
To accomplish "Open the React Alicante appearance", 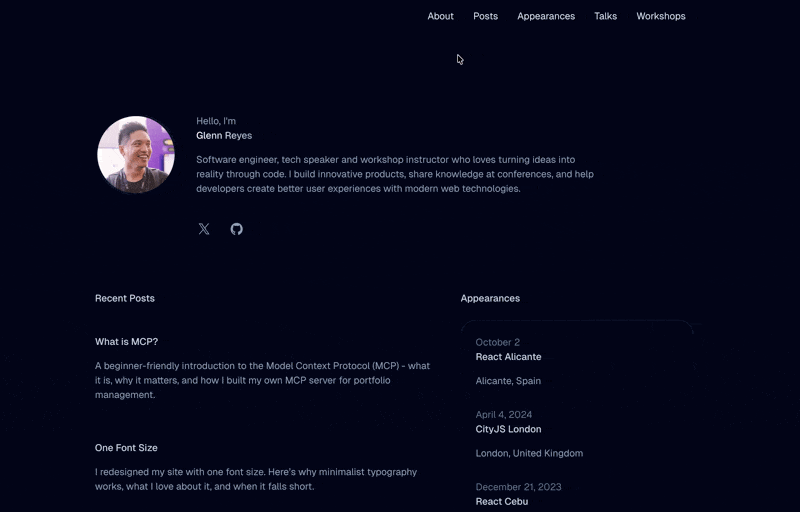I will [508, 357].
